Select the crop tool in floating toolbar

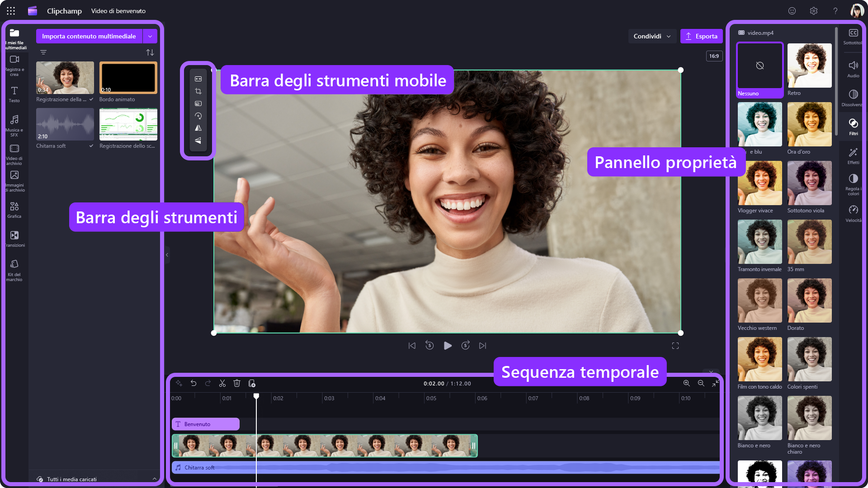click(x=198, y=91)
